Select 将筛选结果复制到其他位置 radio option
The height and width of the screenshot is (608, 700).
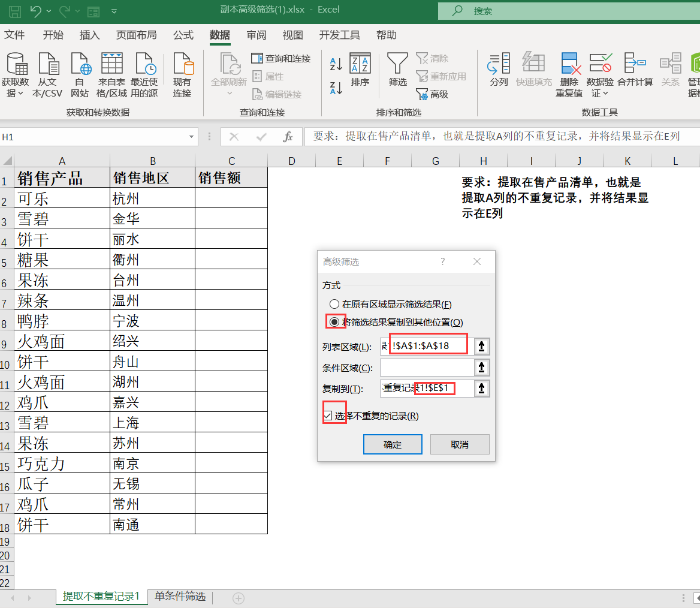[396, 322]
